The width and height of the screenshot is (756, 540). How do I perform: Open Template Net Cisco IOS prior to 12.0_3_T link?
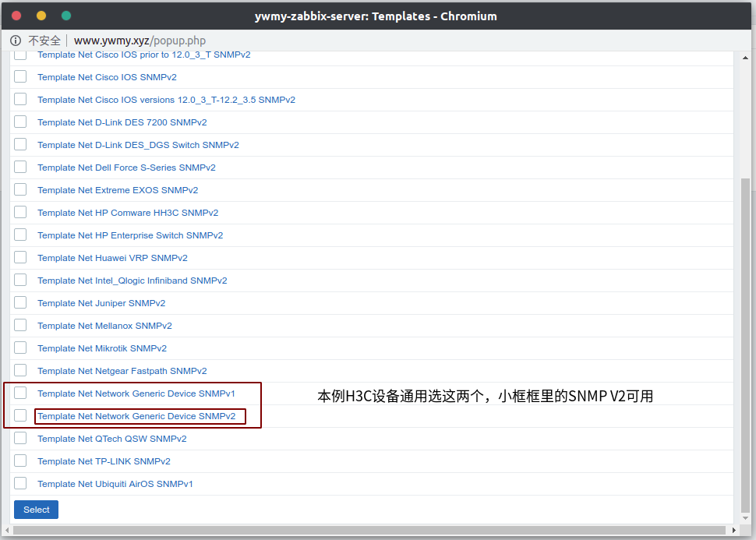(x=143, y=55)
